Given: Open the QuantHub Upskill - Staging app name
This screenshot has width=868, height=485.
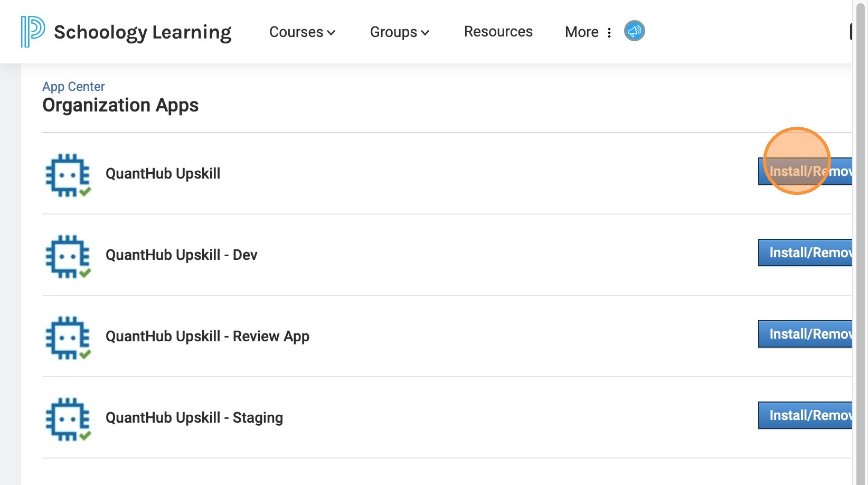Looking at the screenshot, I should pos(194,418).
